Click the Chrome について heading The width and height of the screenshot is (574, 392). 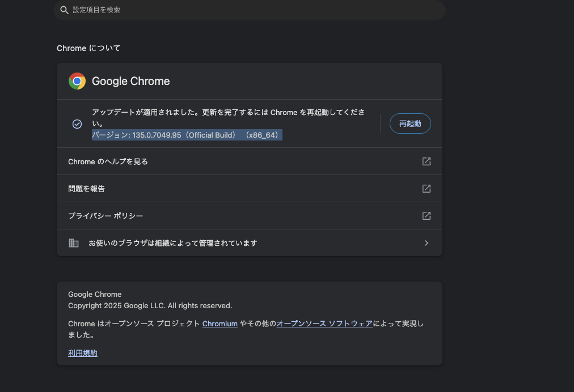tap(88, 48)
